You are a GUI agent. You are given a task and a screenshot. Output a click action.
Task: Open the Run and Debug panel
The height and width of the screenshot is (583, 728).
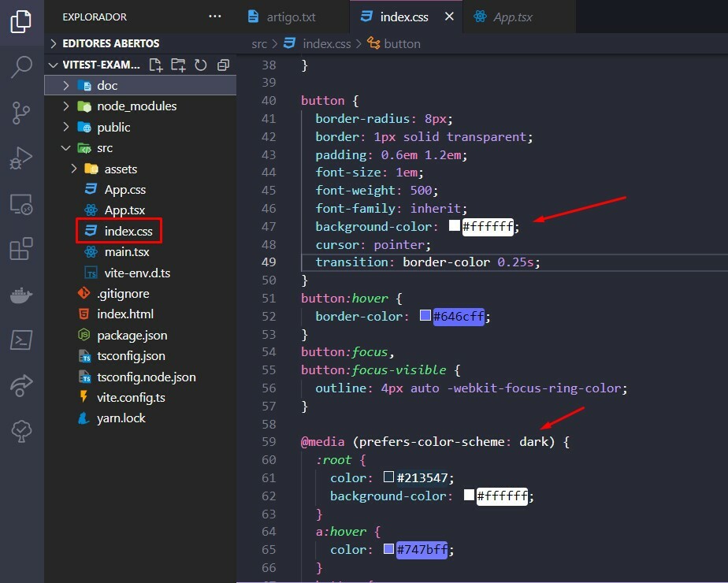pyautogui.click(x=21, y=155)
